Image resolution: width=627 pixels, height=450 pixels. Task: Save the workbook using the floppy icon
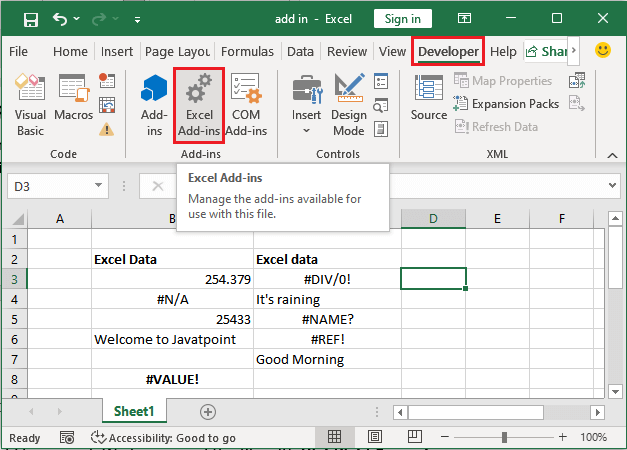[x=30, y=19]
